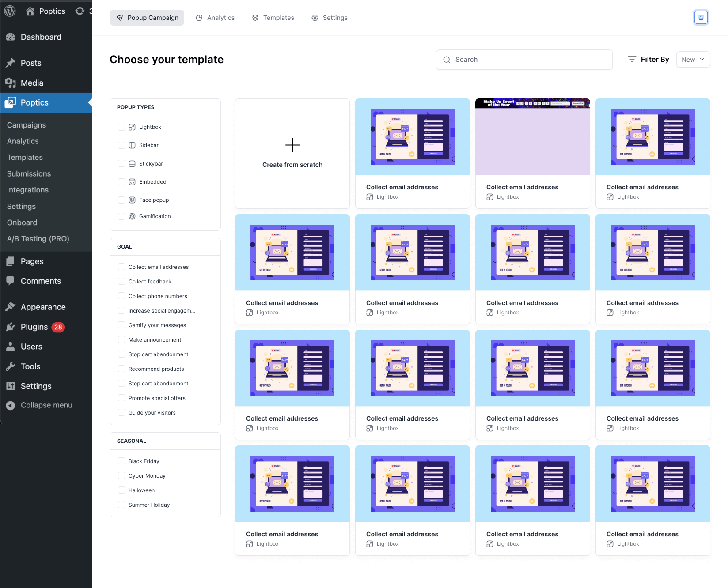Click the Sidebar type icon in Popup Types
The height and width of the screenshot is (588, 728).
(x=132, y=145)
